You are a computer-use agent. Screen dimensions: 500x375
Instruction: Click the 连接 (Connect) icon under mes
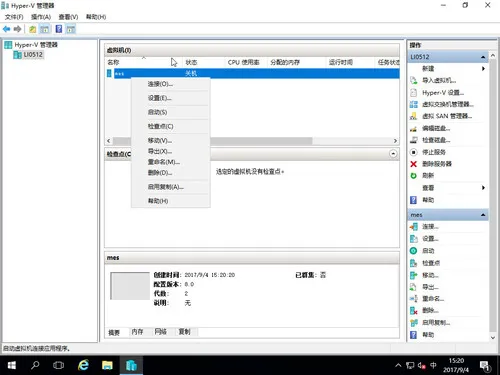click(413, 227)
